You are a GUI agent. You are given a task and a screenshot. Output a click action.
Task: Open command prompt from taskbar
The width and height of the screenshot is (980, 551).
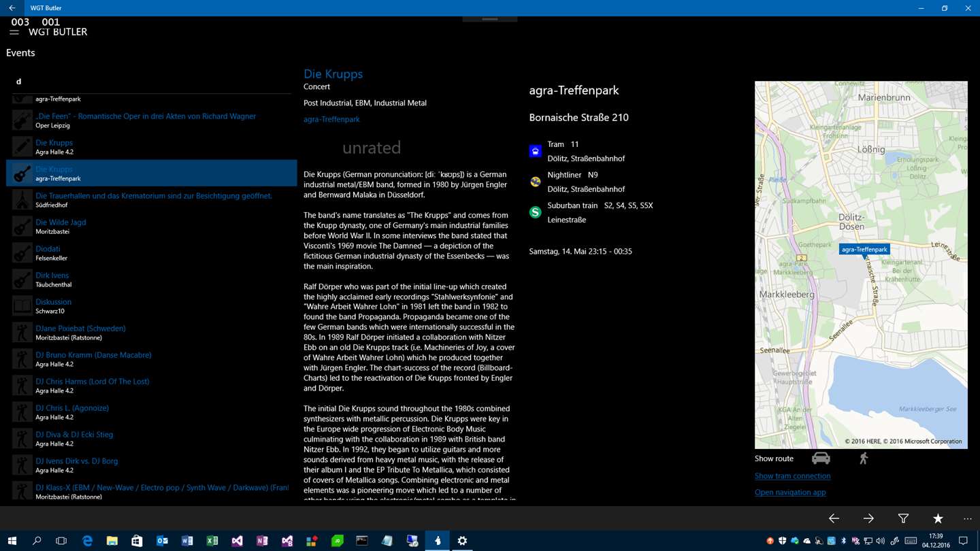362,541
